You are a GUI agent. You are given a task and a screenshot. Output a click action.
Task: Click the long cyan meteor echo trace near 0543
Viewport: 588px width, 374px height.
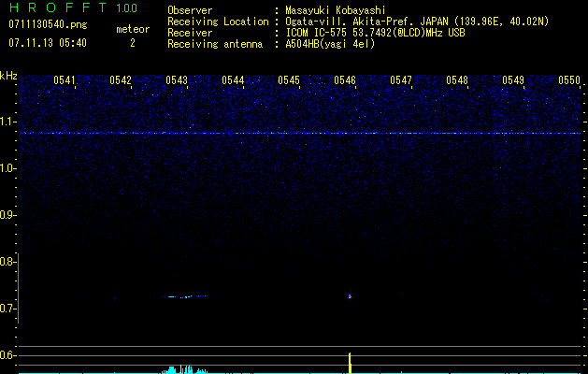184,296
